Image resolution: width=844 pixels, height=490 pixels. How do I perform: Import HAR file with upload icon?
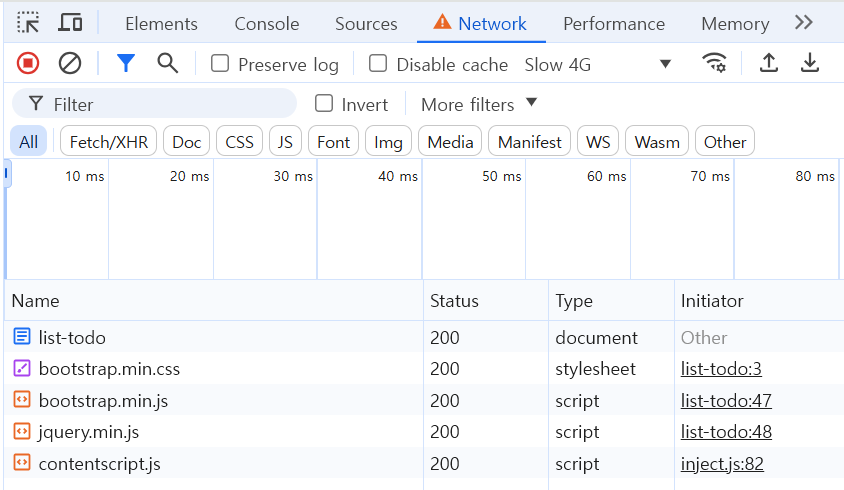click(768, 64)
